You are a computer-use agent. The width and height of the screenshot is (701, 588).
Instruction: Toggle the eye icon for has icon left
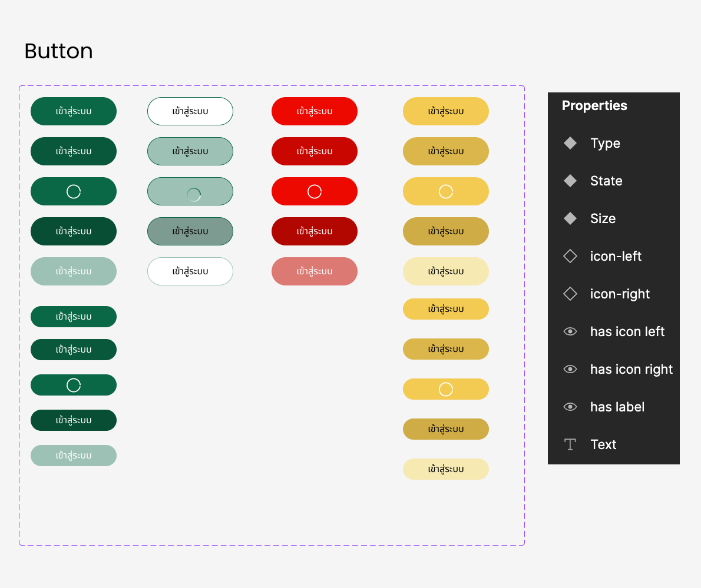pos(570,331)
